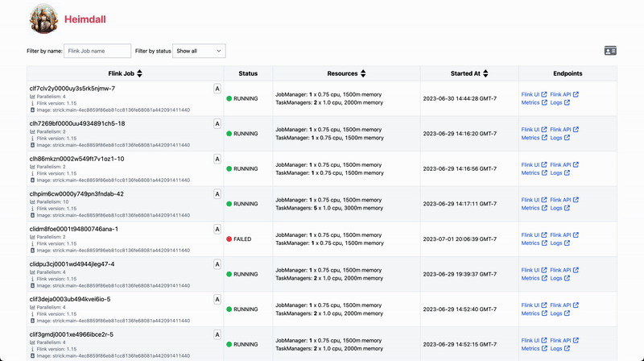
Task: Open the Filter by status dropdown
Action: pyautogui.click(x=199, y=51)
